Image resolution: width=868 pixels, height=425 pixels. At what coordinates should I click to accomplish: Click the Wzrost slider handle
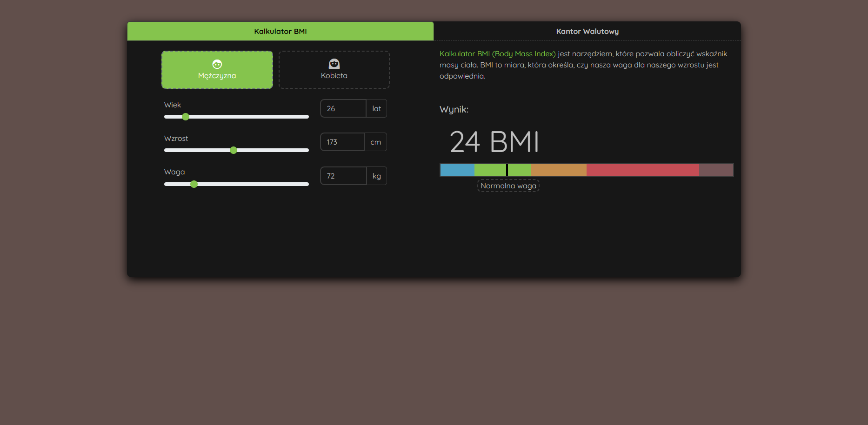click(234, 150)
